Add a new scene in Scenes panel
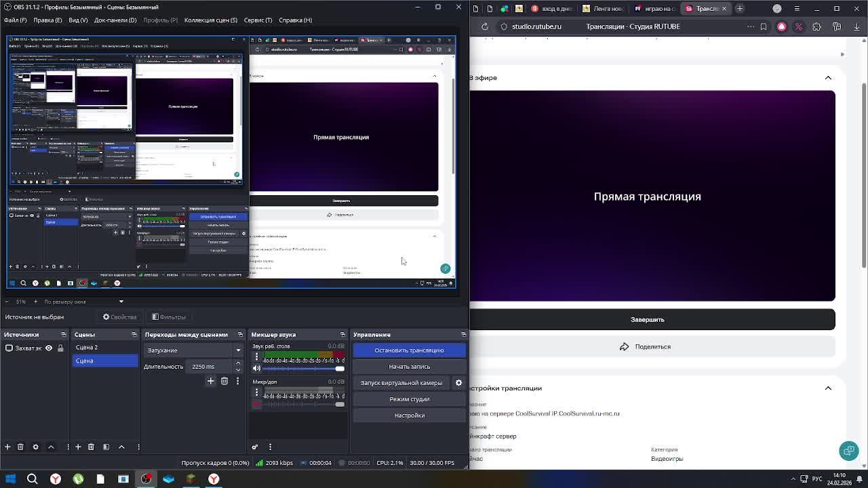This screenshot has height=488, width=868. (78, 447)
